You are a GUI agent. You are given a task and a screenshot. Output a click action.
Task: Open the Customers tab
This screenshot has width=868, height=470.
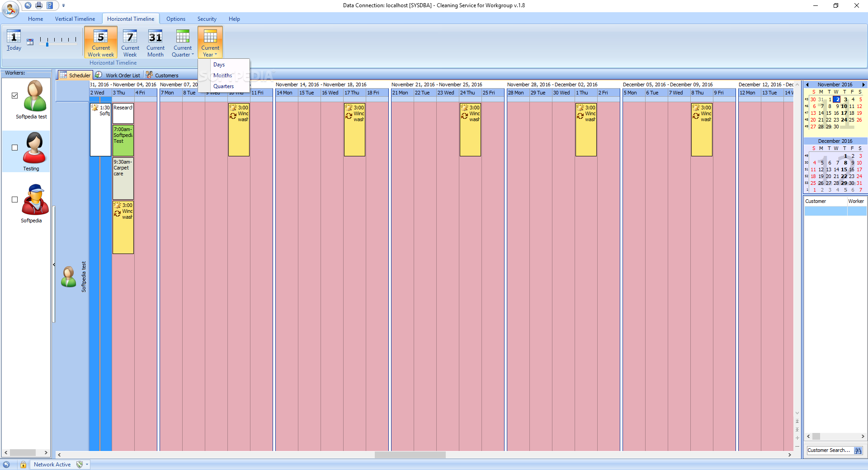[x=162, y=75]
